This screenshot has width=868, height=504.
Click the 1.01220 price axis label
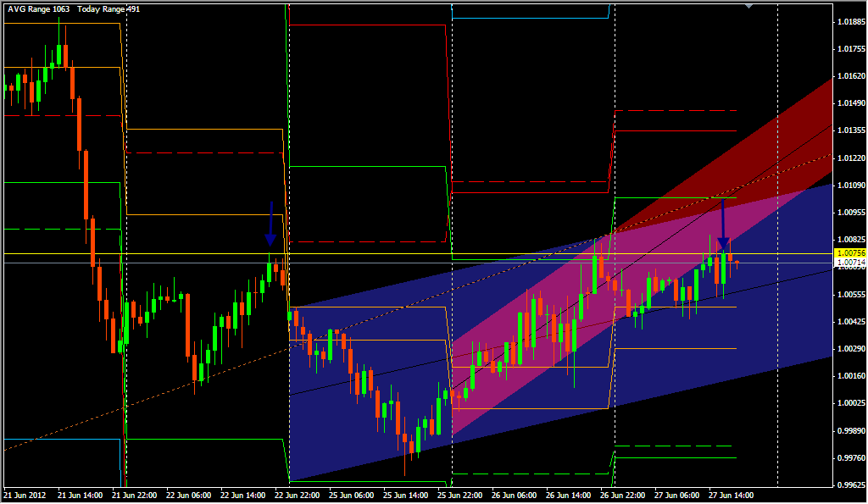(x=851, y=158)
